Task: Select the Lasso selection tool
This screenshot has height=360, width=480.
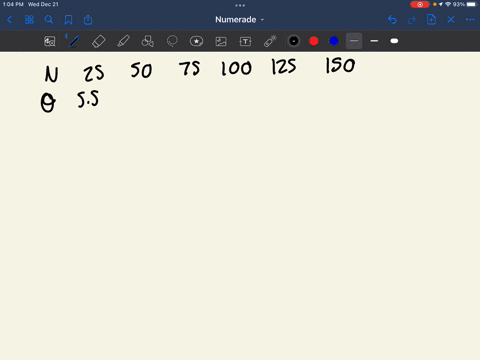Action: [x=172, y=41]
